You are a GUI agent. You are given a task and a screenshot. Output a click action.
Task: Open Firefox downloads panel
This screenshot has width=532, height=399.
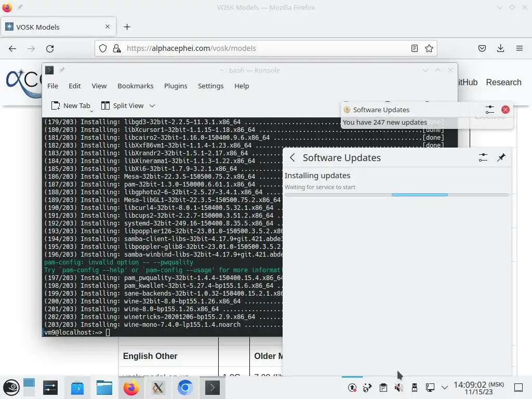coord(500,48)
